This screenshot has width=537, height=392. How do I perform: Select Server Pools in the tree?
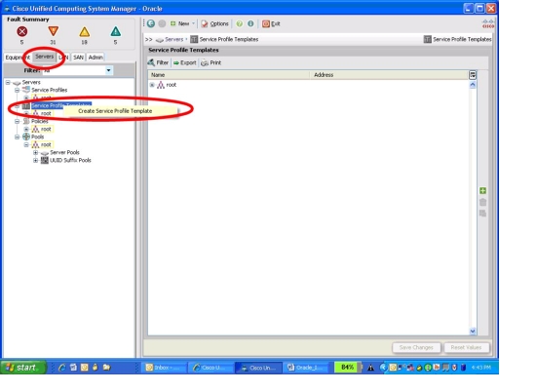coord(64,152)
